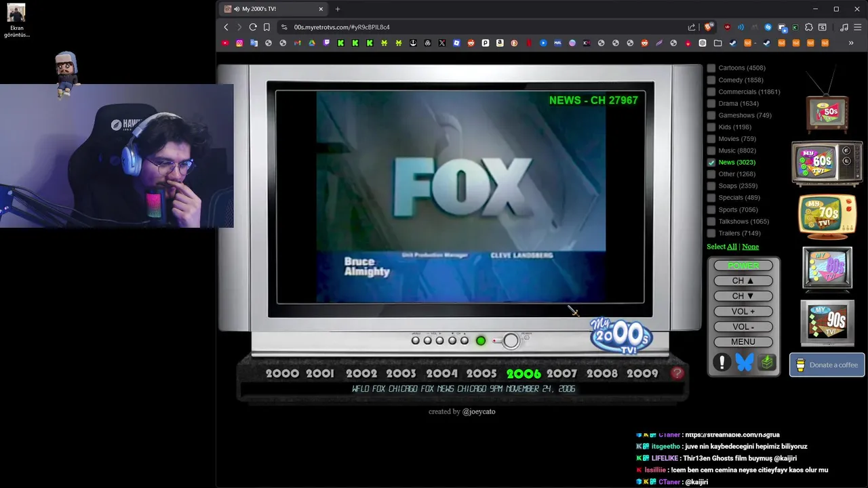Open the Bluesky butterfly icon

tap(745, 363)
